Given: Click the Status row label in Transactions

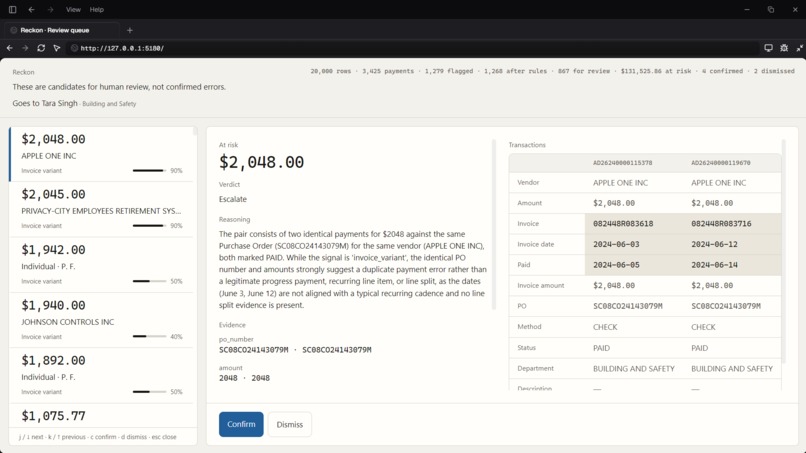Looking at the screenshot, I should coord(526,348).
